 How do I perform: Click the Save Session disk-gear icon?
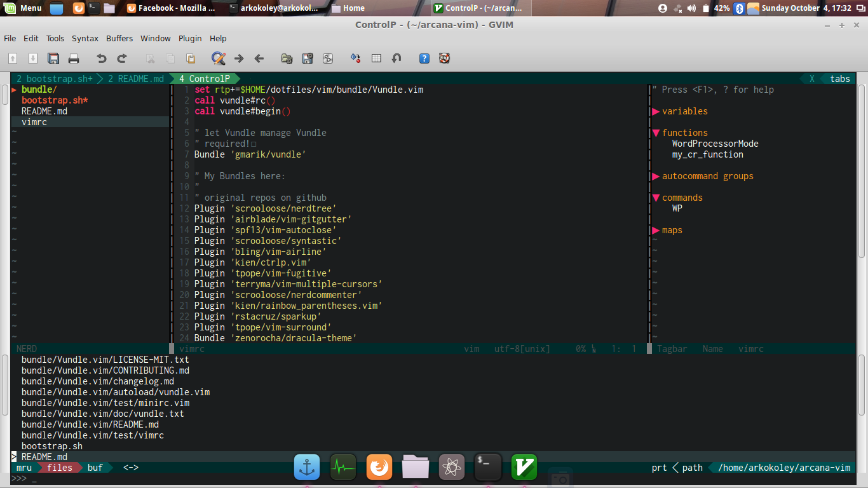pos(308,58)
